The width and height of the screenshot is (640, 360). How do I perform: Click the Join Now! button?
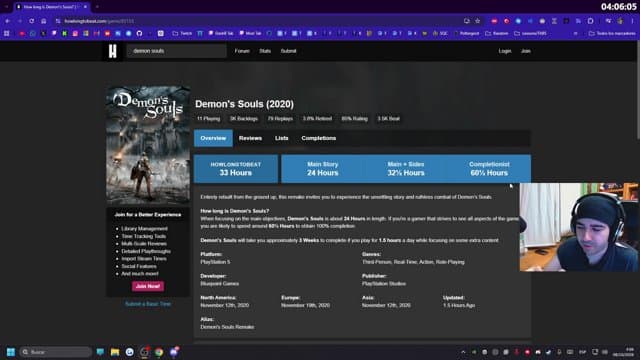click(x=148, y=286)
